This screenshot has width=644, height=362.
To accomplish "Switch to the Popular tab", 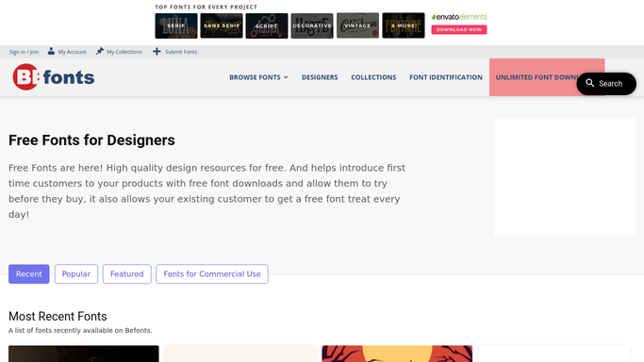I will 76,273.
